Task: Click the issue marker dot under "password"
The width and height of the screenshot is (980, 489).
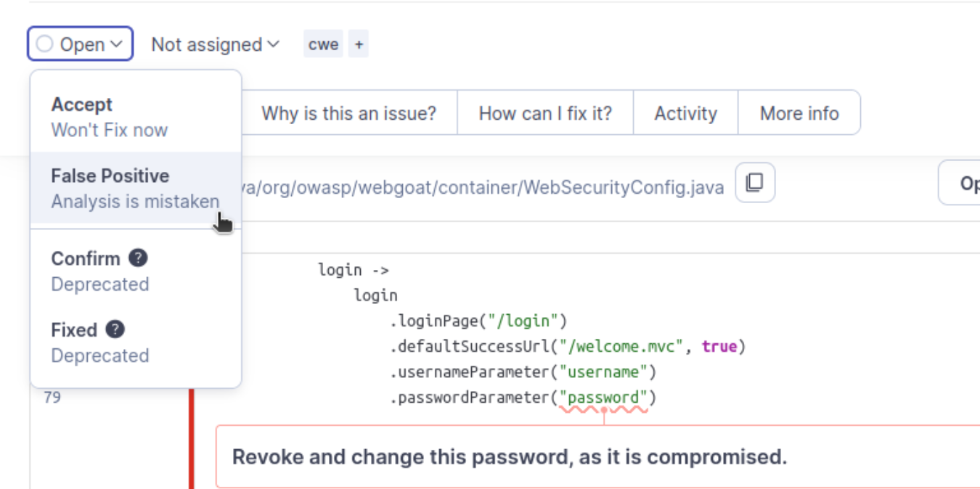Action: click(x=603, y=411)
